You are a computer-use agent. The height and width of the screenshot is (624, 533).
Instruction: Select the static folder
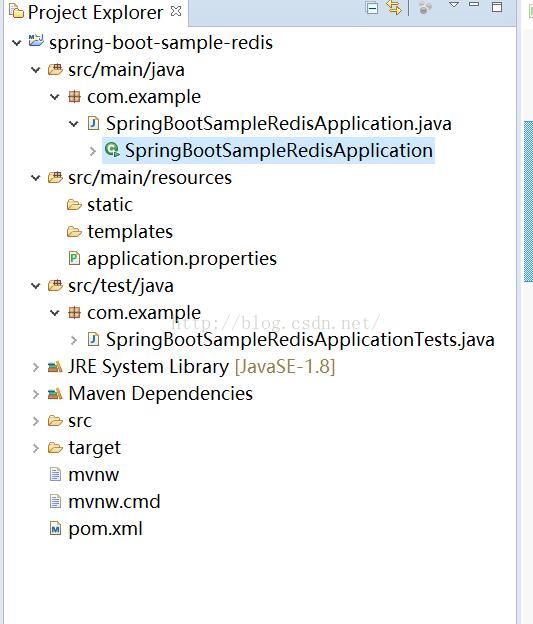point(109,205)
